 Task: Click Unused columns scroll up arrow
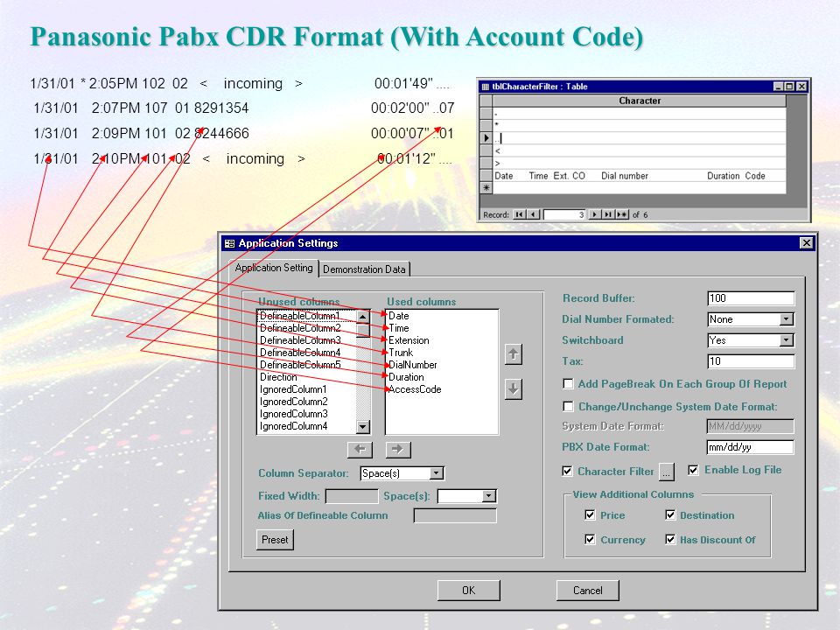[x=362, y=317]
